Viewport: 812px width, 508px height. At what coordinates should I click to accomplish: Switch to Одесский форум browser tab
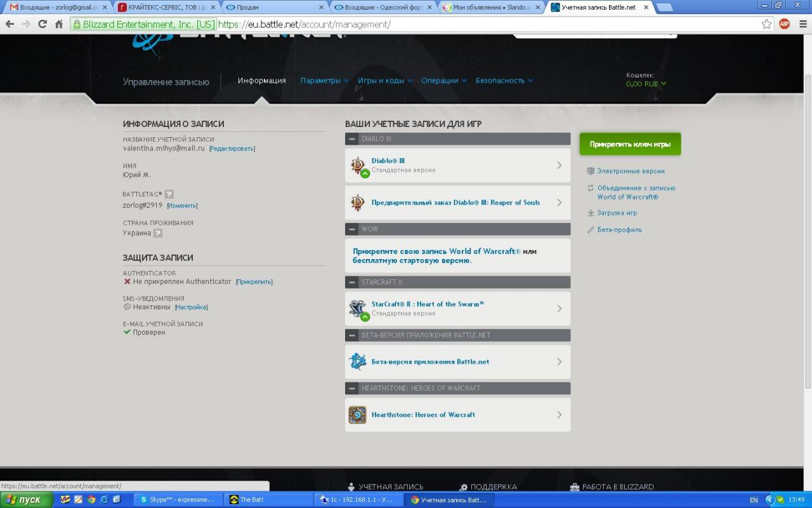click(383, 8)
